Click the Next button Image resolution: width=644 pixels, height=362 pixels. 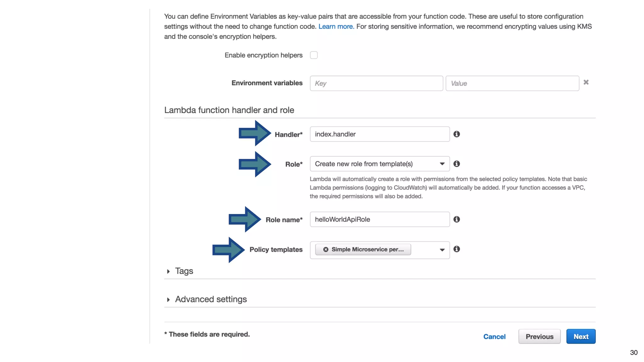tap(580, 337)
